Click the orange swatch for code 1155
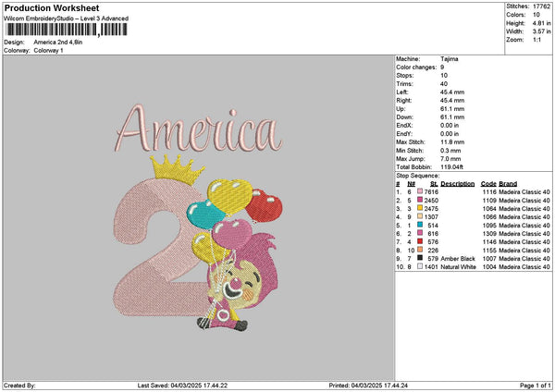Viewport: 555px width, 392px height. (420, 251)
